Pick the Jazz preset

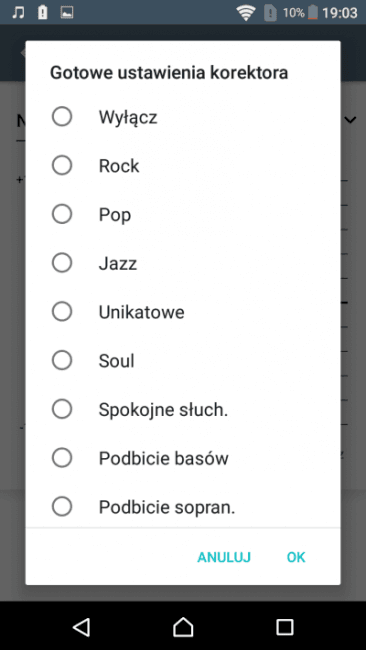pos(183,263)
